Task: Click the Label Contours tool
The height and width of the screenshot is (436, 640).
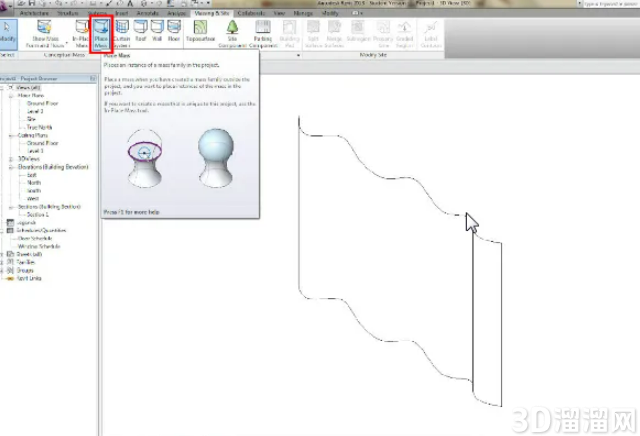Action: pyautogui.click(x=431, y=33)
